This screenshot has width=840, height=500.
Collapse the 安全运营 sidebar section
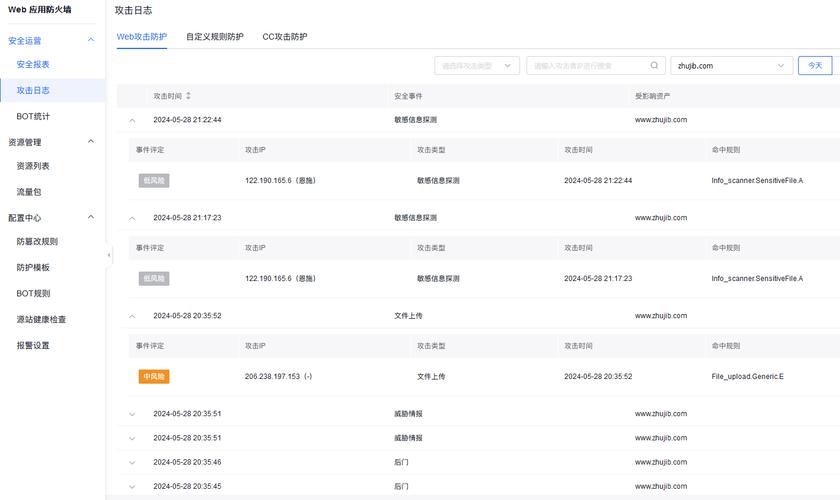pos(91,41)
